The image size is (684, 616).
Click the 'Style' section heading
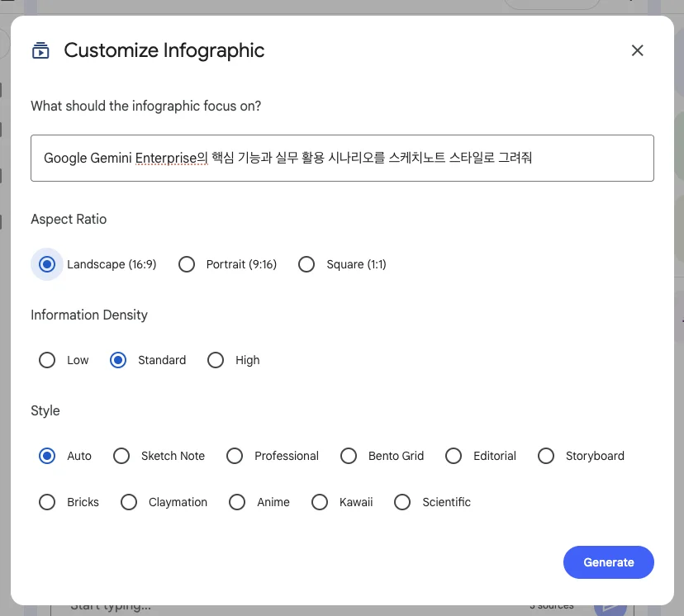tap(45, 410)
